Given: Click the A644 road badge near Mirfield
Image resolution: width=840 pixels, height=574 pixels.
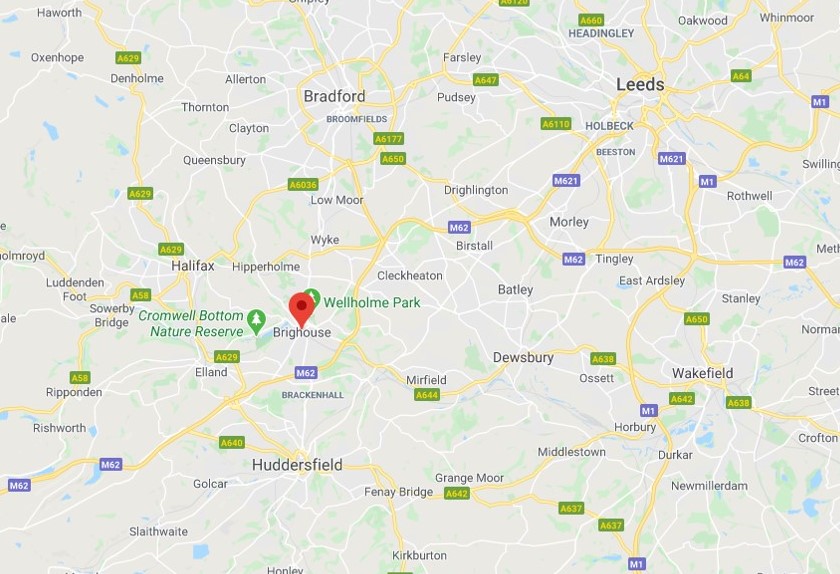Looking at the screenshot, I should point(427,395).
